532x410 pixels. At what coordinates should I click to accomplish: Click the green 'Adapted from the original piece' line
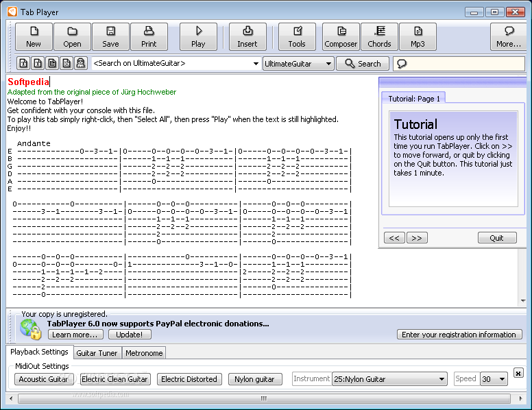[x=92, y=92]
